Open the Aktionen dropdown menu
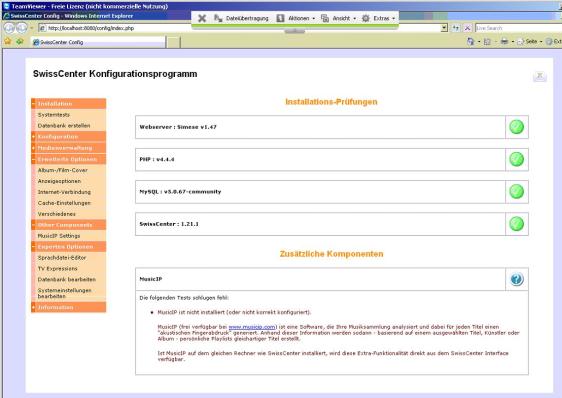The width and height of the screenshot is (562, 398). 296,18
